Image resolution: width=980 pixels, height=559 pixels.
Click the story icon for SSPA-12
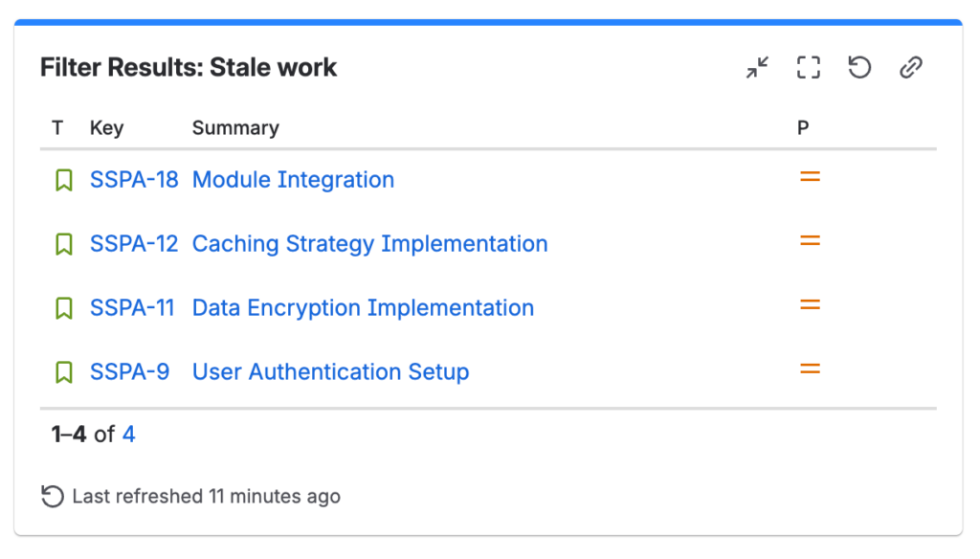click(64, 244)
